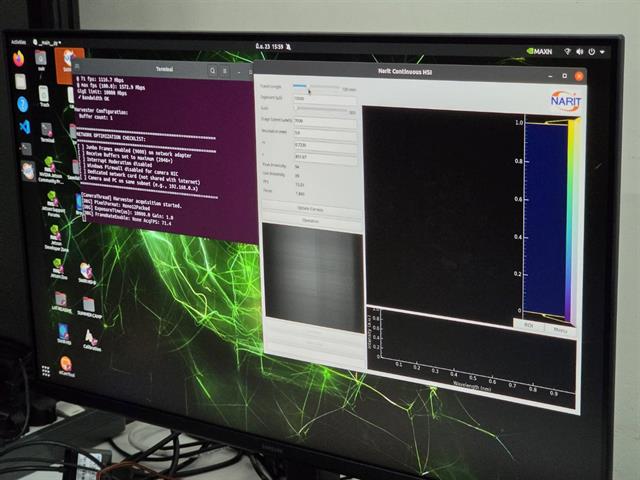Click the Resolution input field showing 5.0

pos(325,133)
